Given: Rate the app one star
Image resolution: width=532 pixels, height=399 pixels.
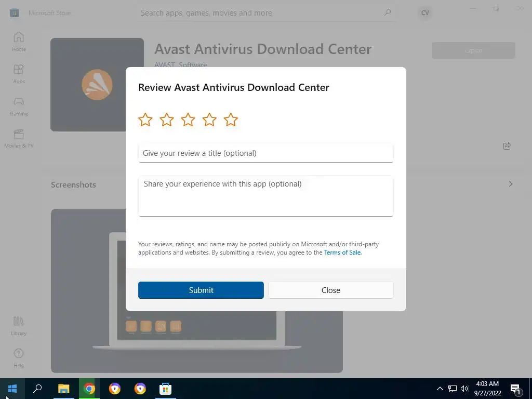Looking at the screenshot, I should click(145, 119).
